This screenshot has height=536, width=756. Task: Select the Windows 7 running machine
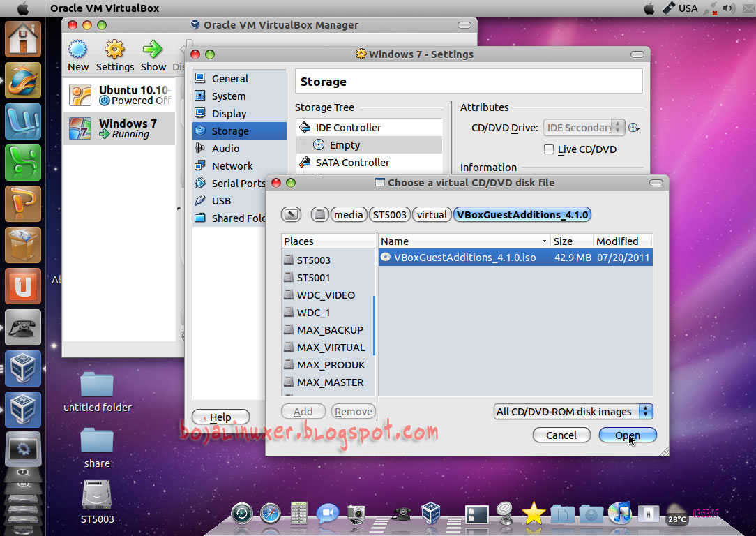119,128
